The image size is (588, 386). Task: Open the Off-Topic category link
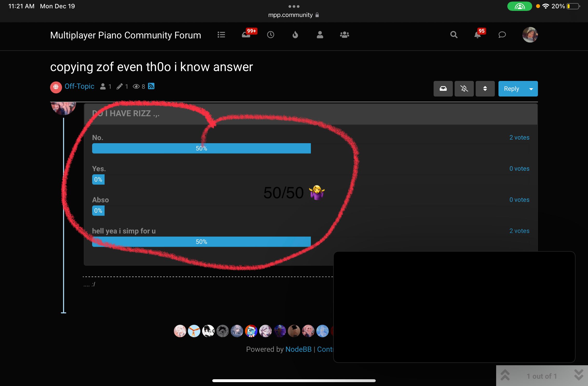(x=79, y=86)
